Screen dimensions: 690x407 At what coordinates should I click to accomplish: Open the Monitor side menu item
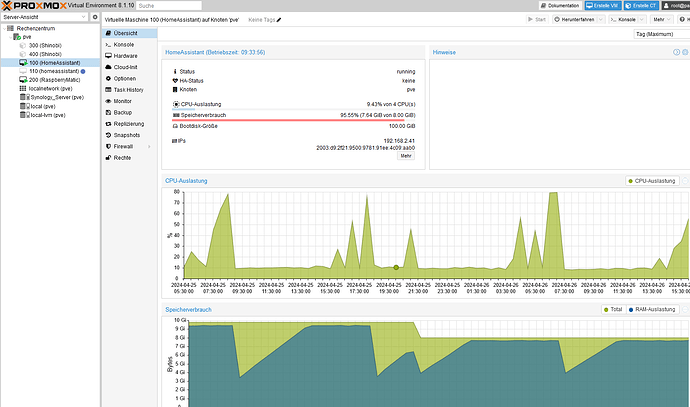coord(130,101)
